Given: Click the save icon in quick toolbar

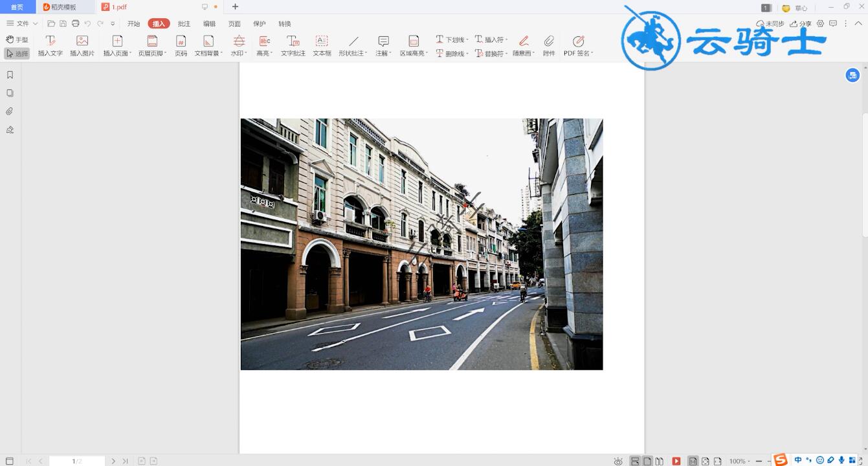Looking at the screenshot, I should (x=63, y=23).
